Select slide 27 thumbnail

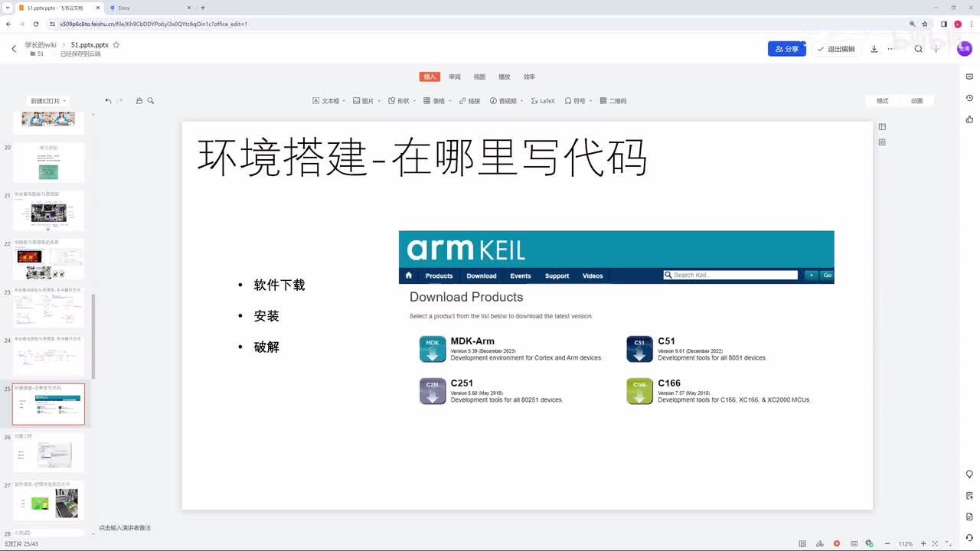pos(48,500)
